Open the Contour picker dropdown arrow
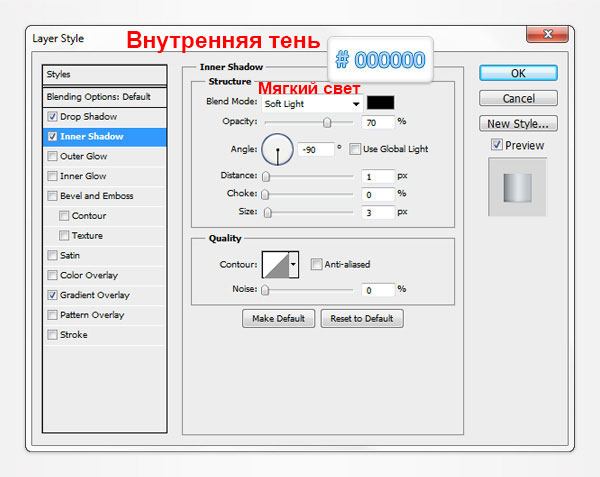This screenshot has height=477, width=600. [293, 264]
